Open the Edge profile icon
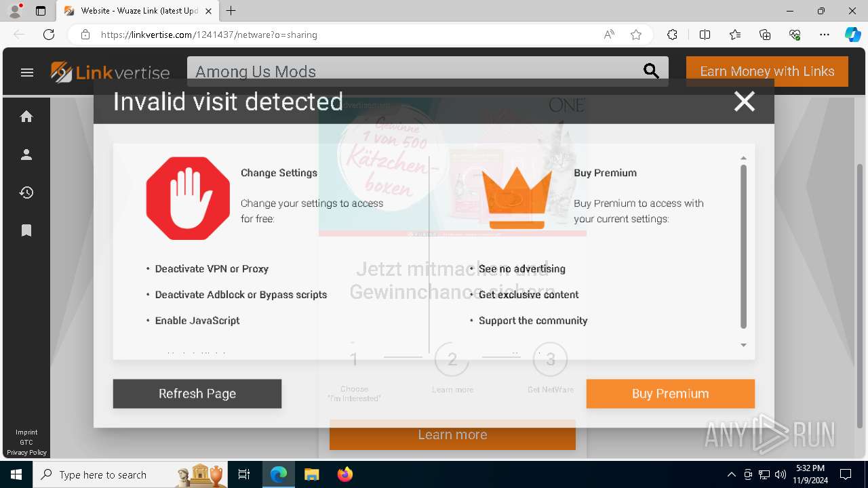This screenshot has height=488, width=868. tap(15, 11)
